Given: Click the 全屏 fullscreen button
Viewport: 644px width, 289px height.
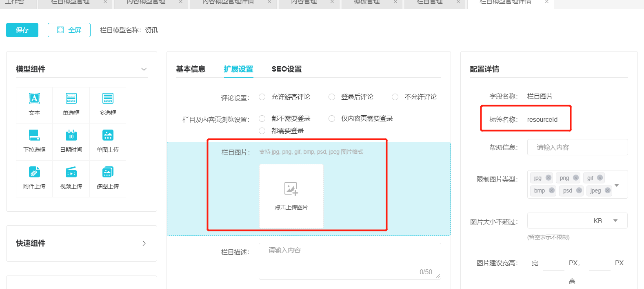Looking at the screenshot, I should 69,30.
